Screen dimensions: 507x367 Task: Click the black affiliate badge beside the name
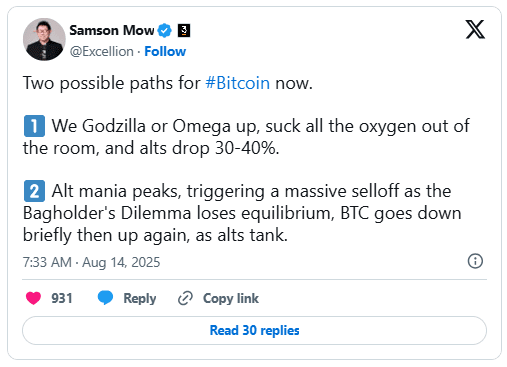pyautogui.click(x=184, y=31)
